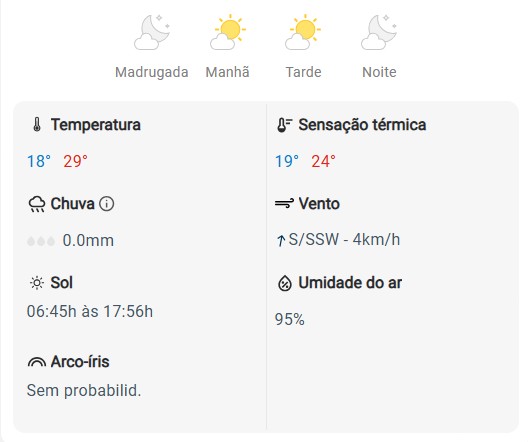Click the sunrise and sunset time text

(x=90, y=311)
